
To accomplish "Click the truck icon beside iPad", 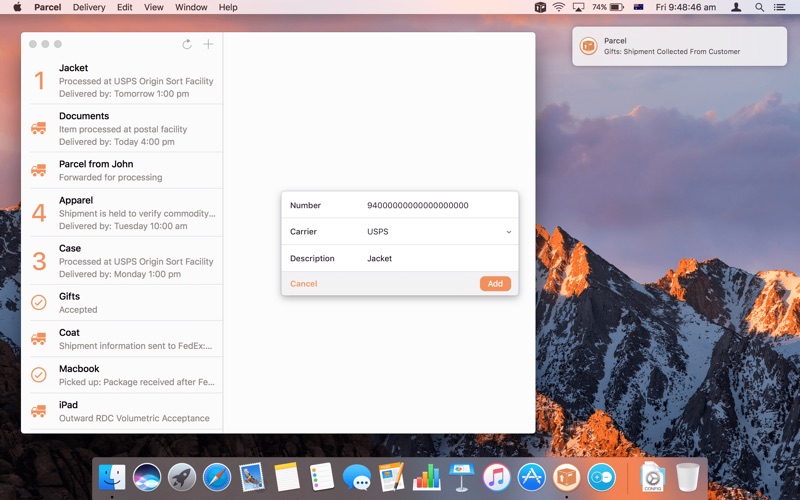I will click(39, 411).
